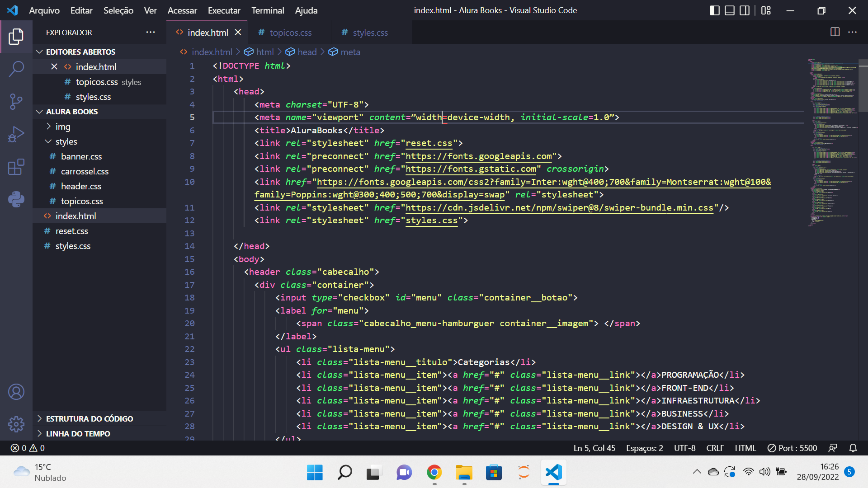Open the Seleção menu
This screenshot has width=868, height=488.
click(x=118, y=10)
